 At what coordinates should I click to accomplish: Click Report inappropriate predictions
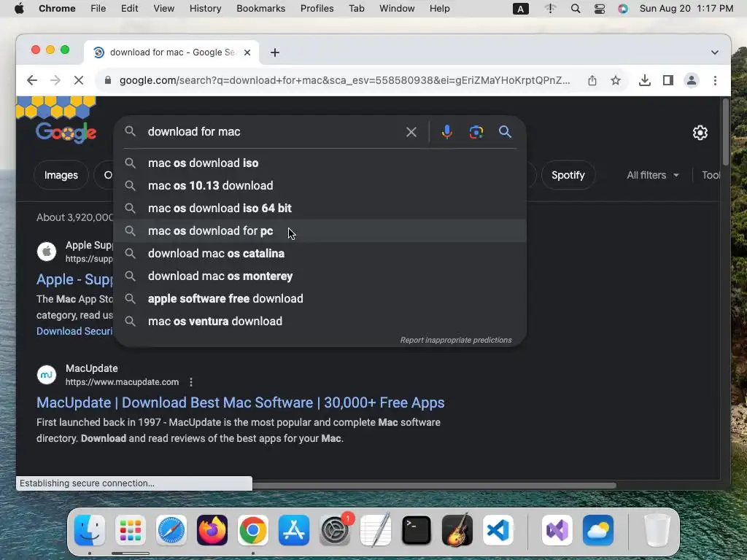coord(456,340)
